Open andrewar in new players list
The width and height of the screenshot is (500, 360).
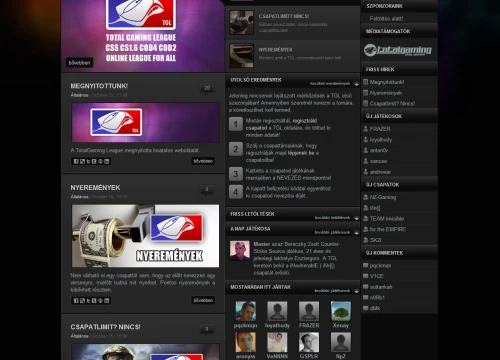coord(380,172)
